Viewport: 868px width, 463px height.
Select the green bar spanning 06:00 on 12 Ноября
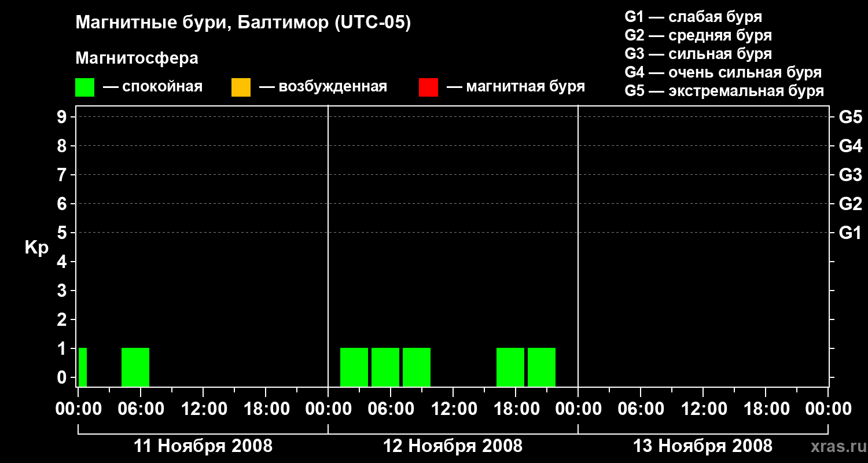(x=385, y=367)
